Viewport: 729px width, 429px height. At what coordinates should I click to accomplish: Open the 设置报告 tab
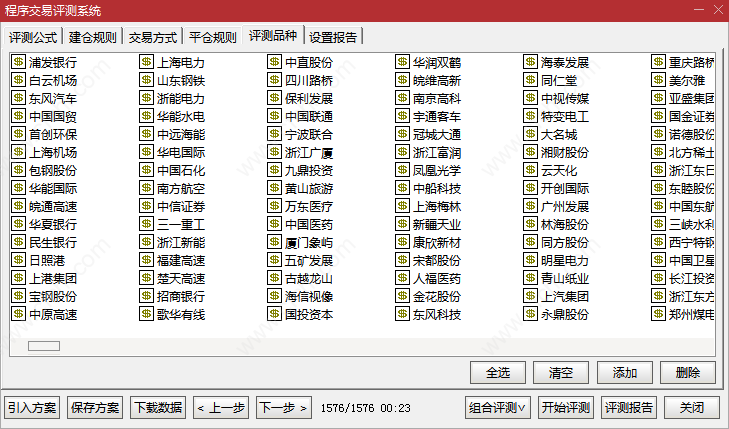tap(333, 37)
